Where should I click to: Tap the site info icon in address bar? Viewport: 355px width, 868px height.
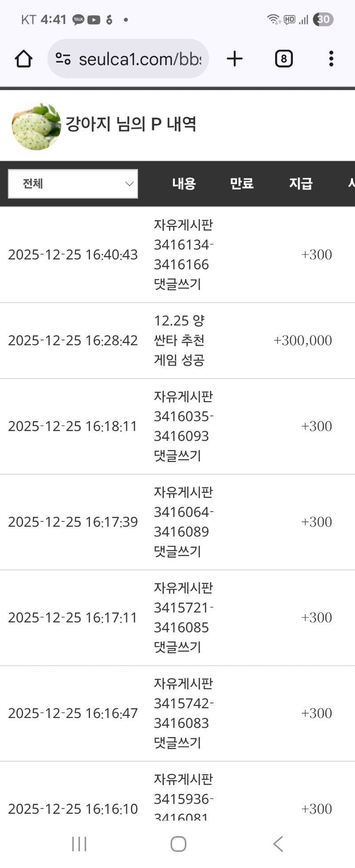(x=63, y=59)
